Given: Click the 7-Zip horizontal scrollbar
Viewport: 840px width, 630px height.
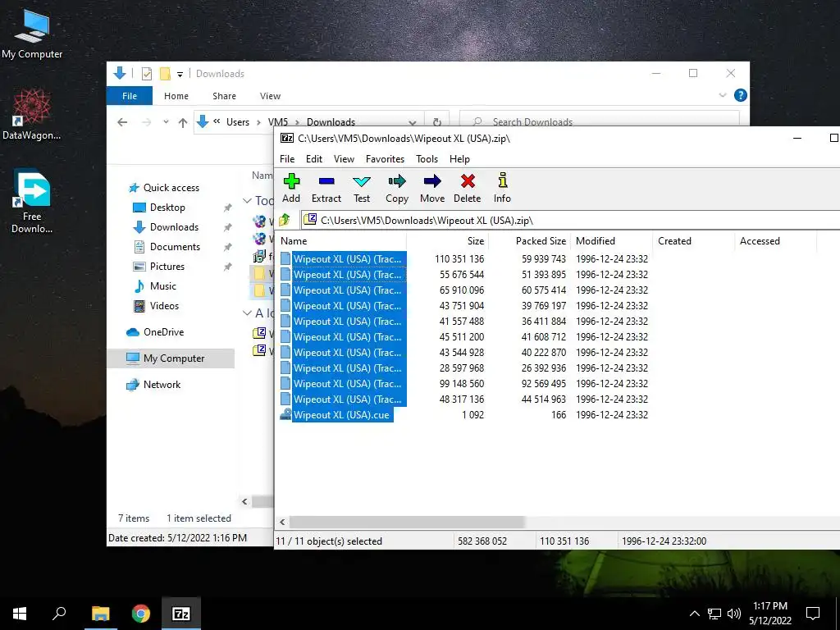Looking at the screenshot, I should pos(406,522).
